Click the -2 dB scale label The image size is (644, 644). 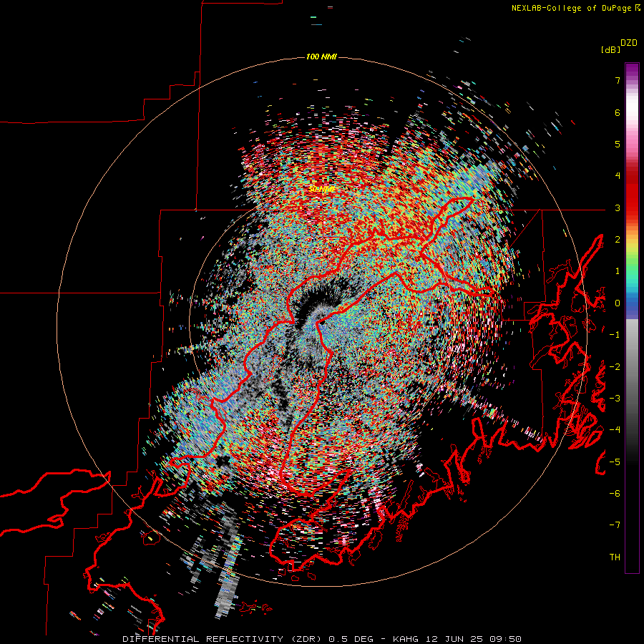(x=615, y=367)
